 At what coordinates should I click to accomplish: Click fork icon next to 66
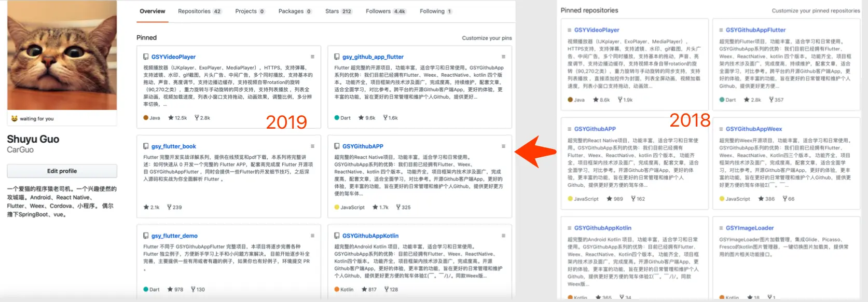tap(785, 199)
